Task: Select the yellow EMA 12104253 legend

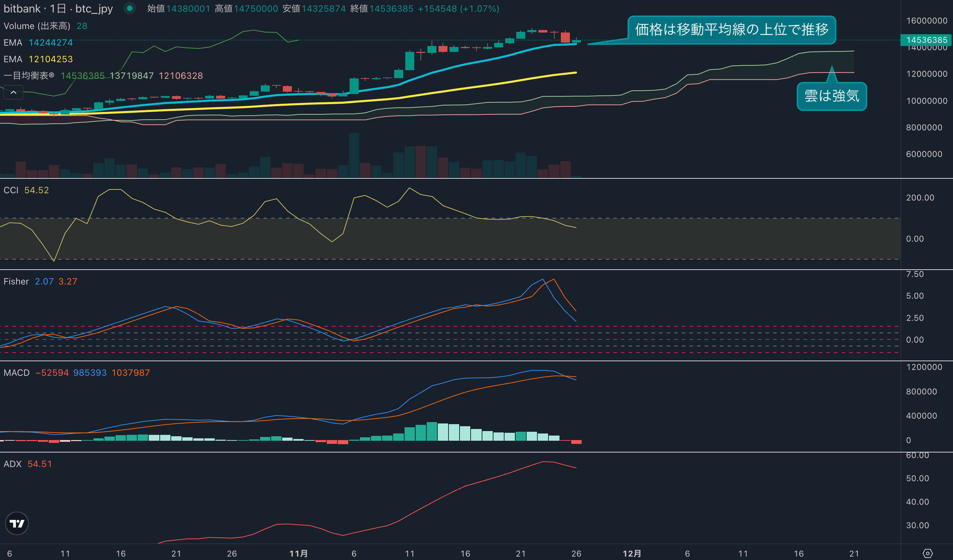Action: (38, 59)
